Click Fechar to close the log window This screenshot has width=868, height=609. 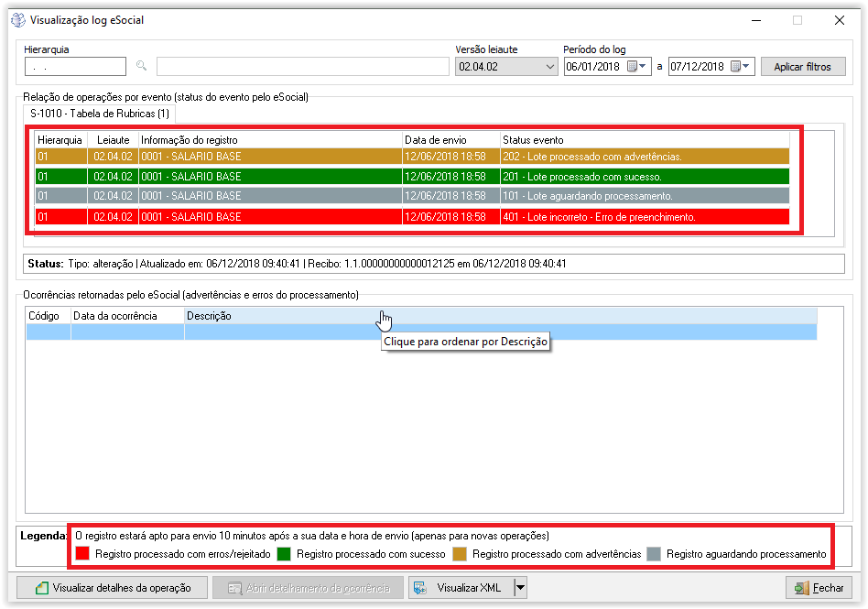pos(818,588)
